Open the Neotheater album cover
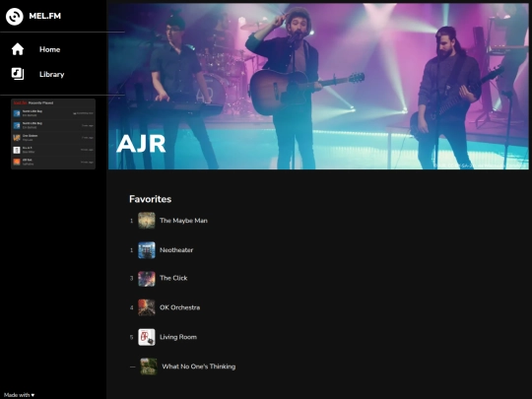 (147, 250)
